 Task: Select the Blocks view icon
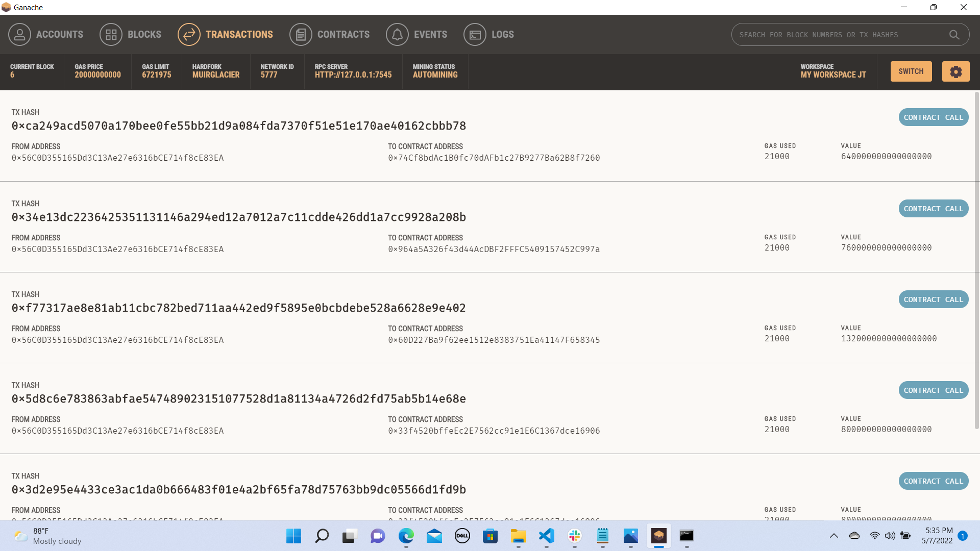(x=111, y=34)
